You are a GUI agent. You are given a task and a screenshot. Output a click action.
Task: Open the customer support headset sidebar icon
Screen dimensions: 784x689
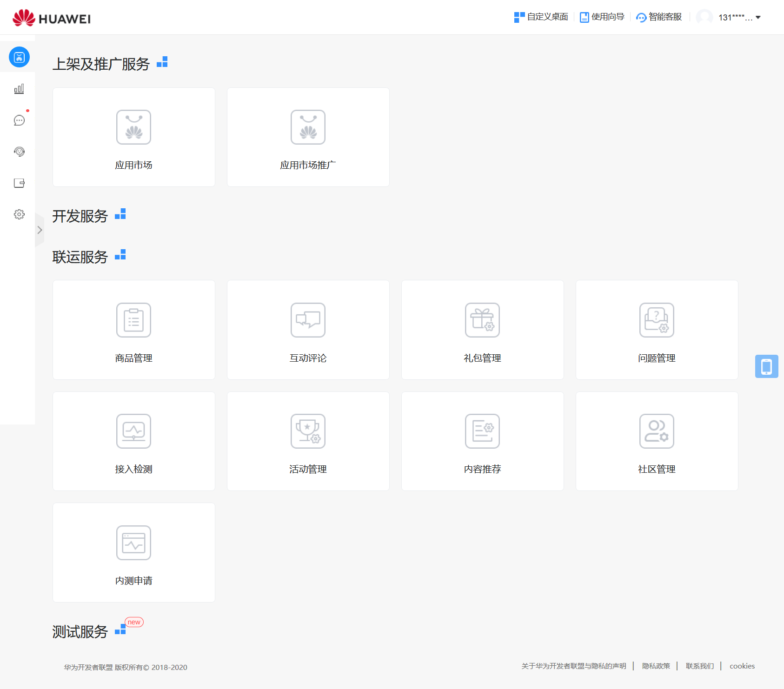click(19, 152)
